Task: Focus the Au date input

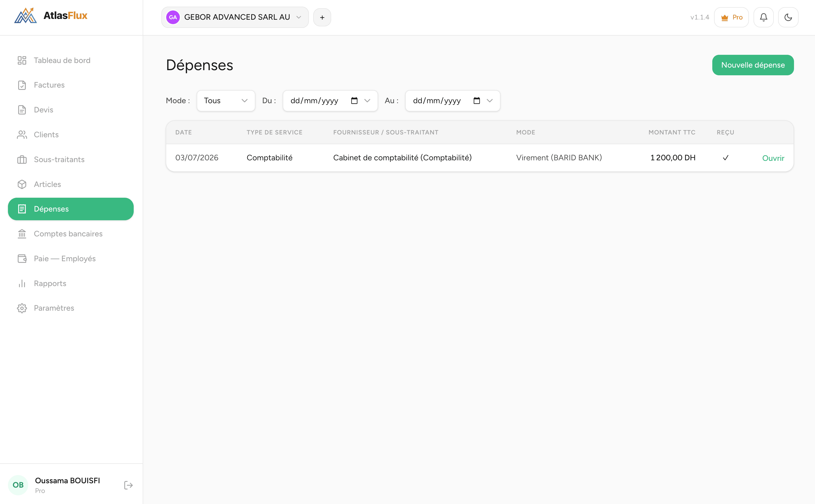Action: [453, 101]
